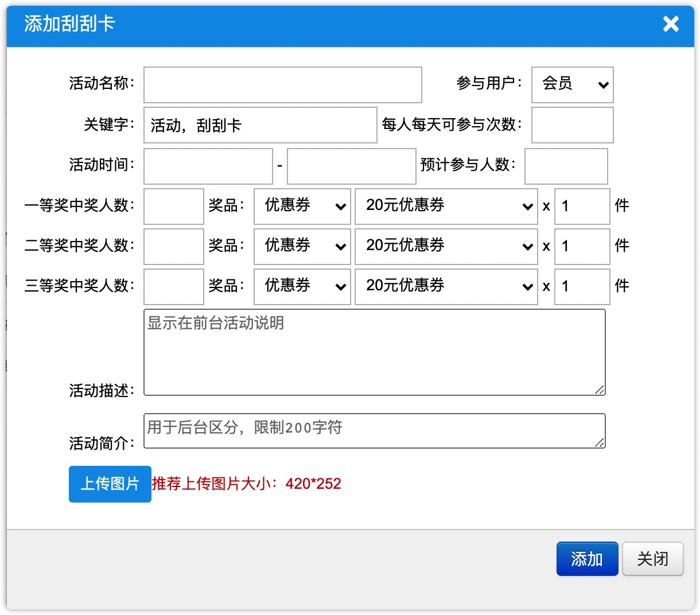
Task: Close the 添加刮刮卡 dialog with X
Action: pyautogui.click(x=671, y=24)
